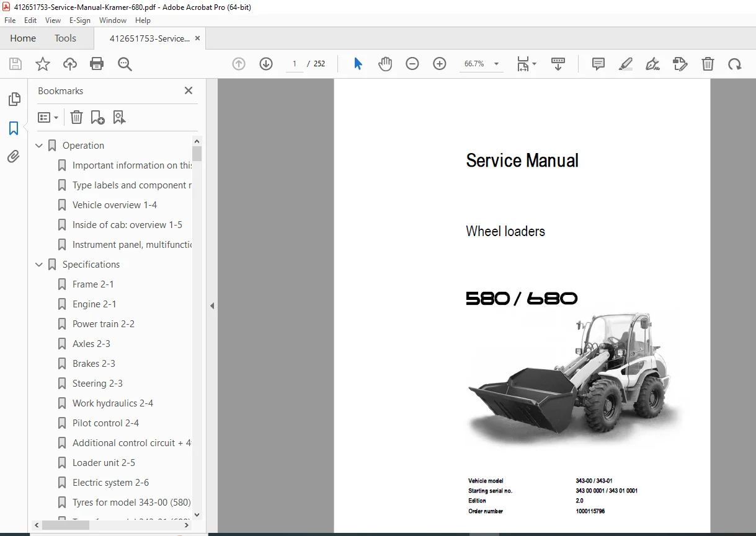The width and height of the screenshot is (756, 536).
Task: Click the page number field
Action: (295, 64)
